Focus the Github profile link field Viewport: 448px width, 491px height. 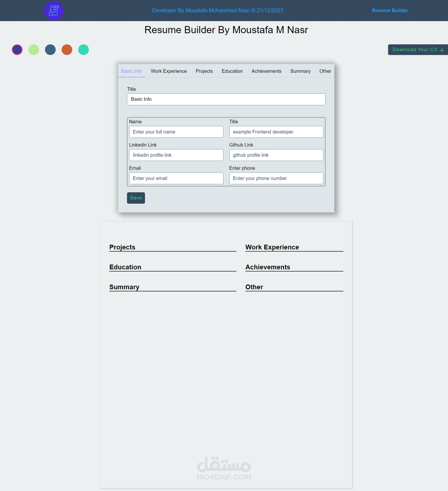pos(276,155)
